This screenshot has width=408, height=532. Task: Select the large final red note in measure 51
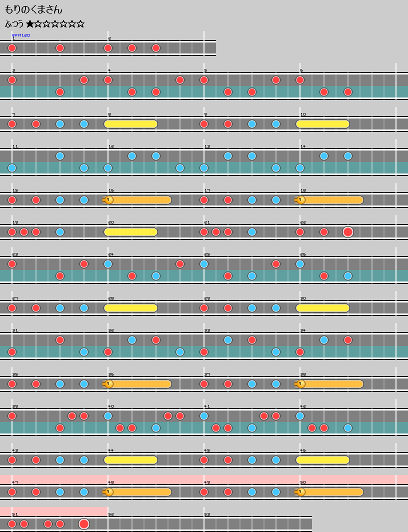(84, 524)
